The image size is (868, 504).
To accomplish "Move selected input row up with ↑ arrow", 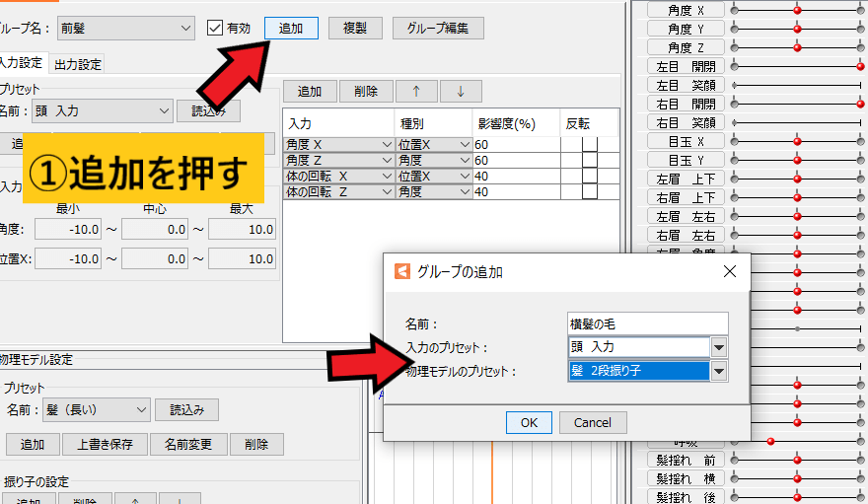I will click(416, 91).
